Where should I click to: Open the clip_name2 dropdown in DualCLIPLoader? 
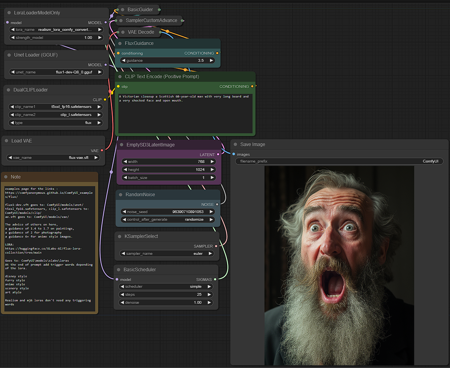pyautogui.click(x=56, y=115)
